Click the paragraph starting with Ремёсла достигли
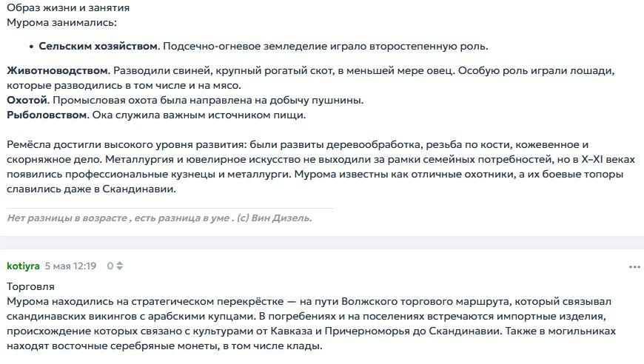The image size is (644, 364). click(x=321, y=166)
